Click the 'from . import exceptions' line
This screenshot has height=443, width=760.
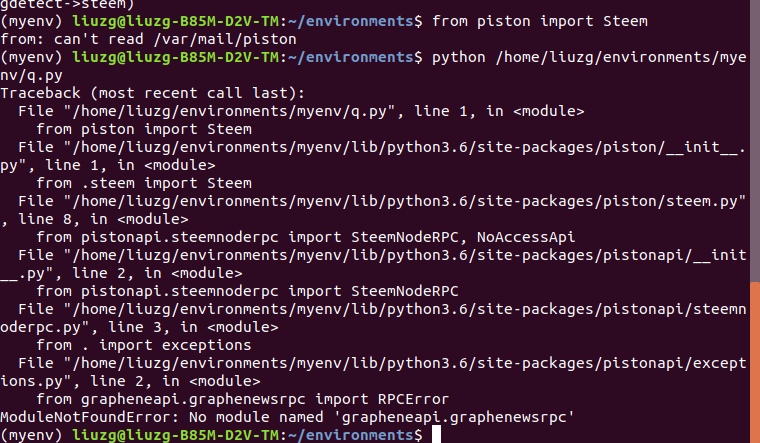point(143,345)
